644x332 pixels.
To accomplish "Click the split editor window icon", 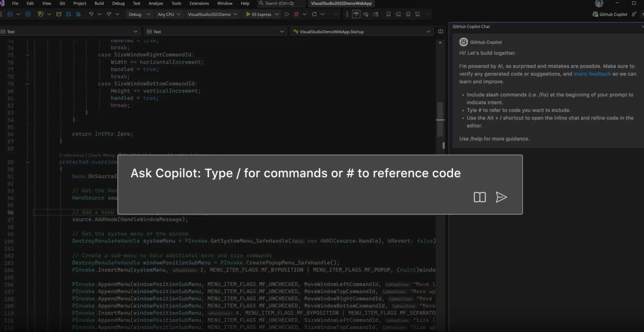I will point(440,32).
